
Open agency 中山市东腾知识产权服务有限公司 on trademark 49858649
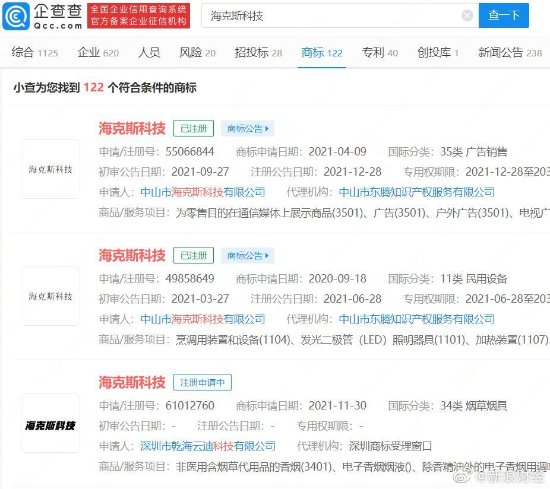[417, 319]
